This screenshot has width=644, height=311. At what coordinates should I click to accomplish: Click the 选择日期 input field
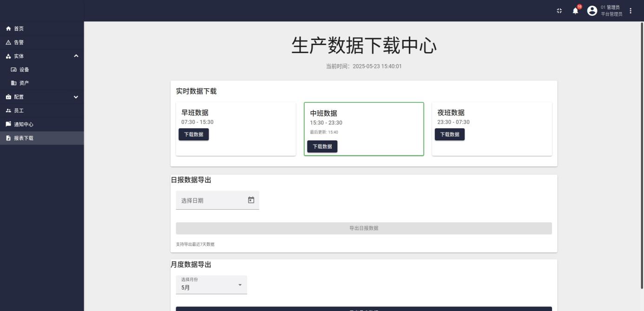(x=211, y=200)
